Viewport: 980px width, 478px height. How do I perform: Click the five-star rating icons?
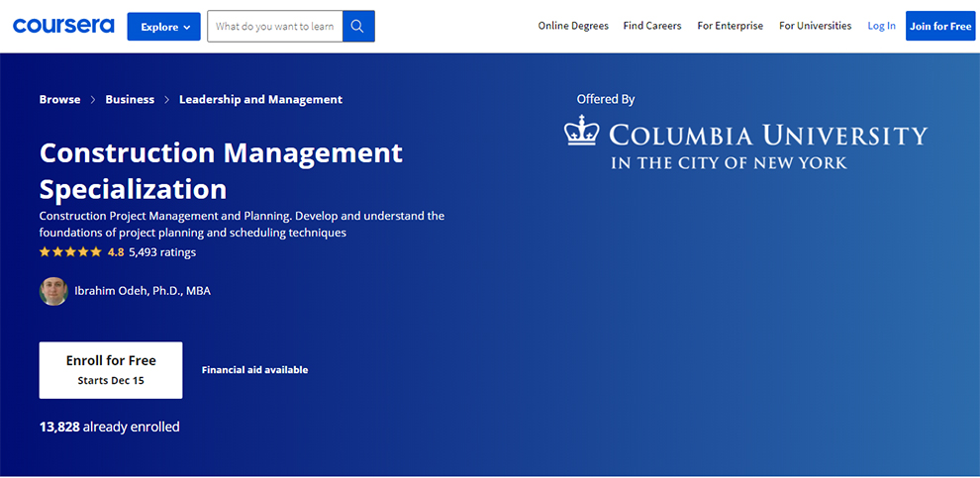70,252
